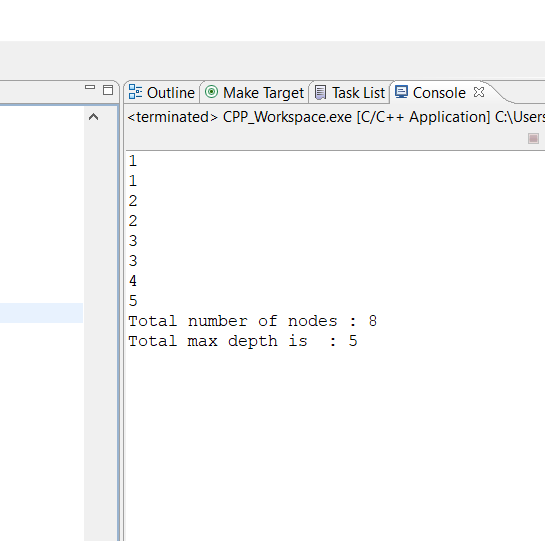Viewport: 545px width, 541px height.
Task: Switch to the Outline tab
Action: [x=162, y=93]
